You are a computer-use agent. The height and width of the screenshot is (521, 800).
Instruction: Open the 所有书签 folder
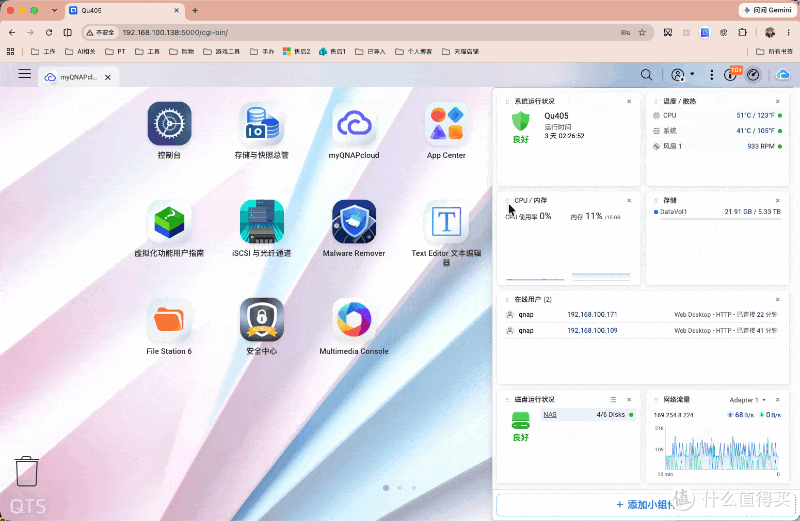(774, 52)
